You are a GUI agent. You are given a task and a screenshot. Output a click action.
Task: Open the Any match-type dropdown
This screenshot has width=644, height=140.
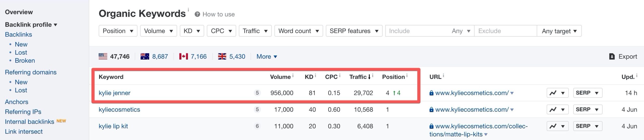click(461, 31)
